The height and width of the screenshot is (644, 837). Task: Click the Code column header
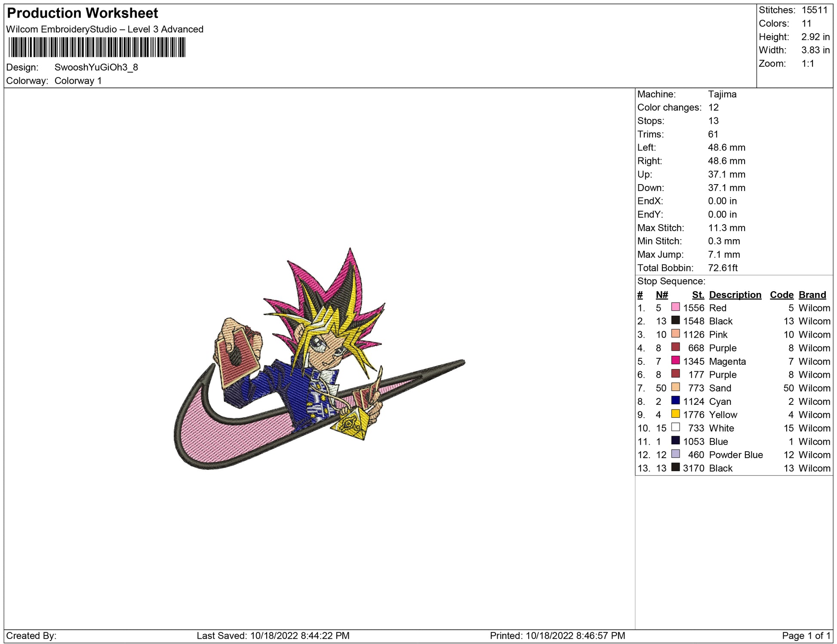click(x=781, y=295)
